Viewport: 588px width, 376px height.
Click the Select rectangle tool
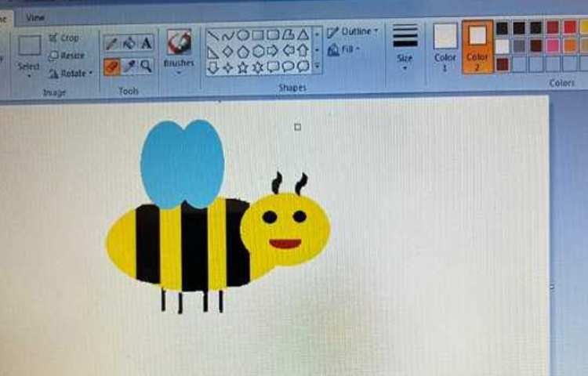(30, 46)
